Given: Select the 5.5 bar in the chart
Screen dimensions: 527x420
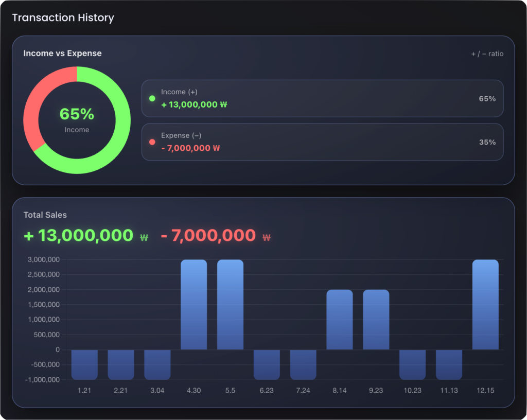Looking at the screenshot, I should click(230, 304).
